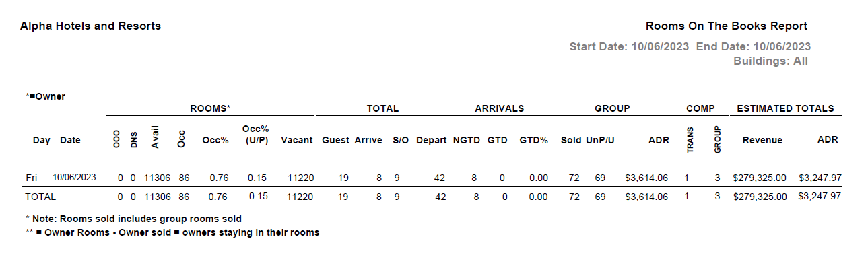868x280 pixels.
Task: Click the Occ% (U/P) column header
Action: pos(255,134)
